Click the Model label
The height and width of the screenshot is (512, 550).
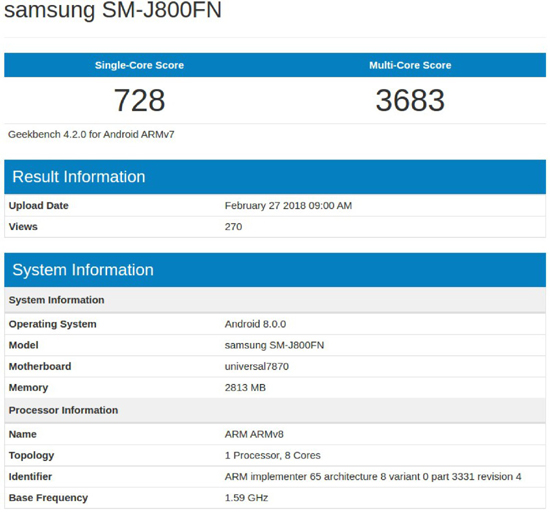(x=24, y=345)
